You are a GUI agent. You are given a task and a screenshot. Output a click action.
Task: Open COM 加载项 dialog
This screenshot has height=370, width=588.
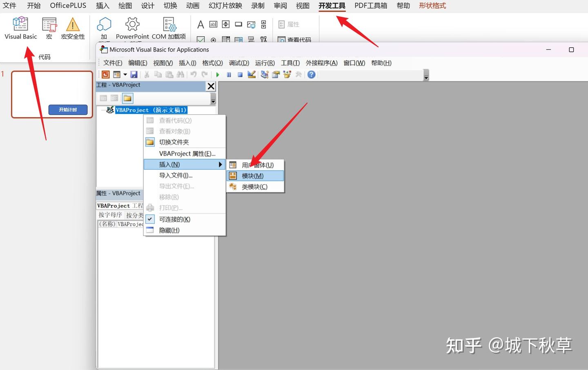pos(169,28)
